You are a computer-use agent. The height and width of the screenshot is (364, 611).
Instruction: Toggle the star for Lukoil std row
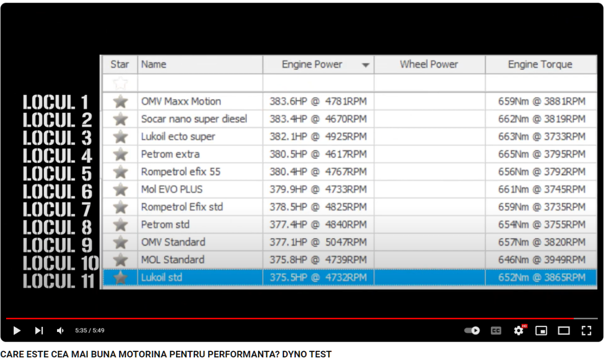(x=120, y=277)
